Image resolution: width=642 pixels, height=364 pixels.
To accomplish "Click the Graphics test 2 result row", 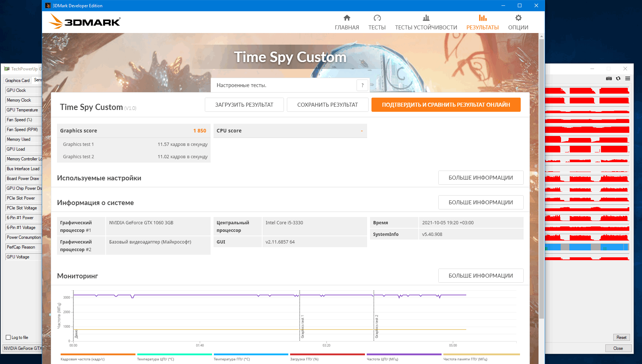I will tap(134, 156).
